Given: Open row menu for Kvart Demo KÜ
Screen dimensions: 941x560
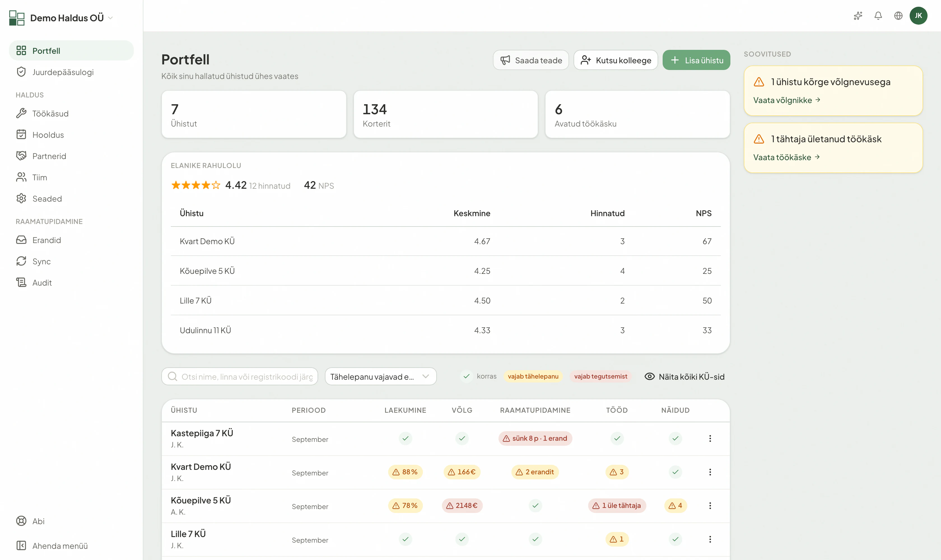Looking at the screenshot, I should coord(710,472).
